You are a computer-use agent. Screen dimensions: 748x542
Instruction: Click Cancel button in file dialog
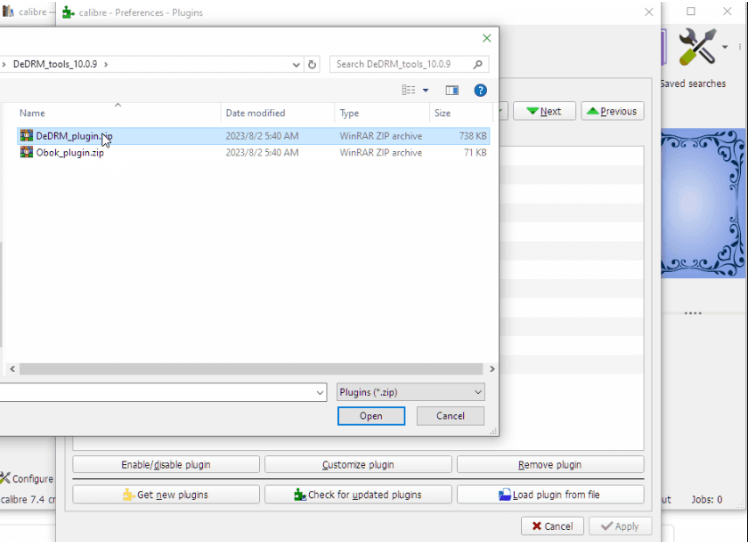[450, 416]
